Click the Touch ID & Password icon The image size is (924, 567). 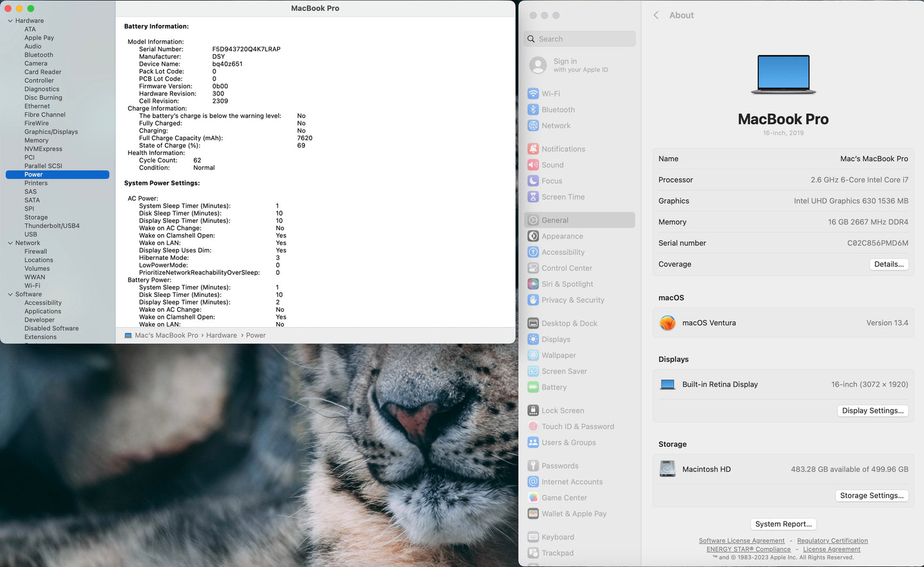[533, 427]
